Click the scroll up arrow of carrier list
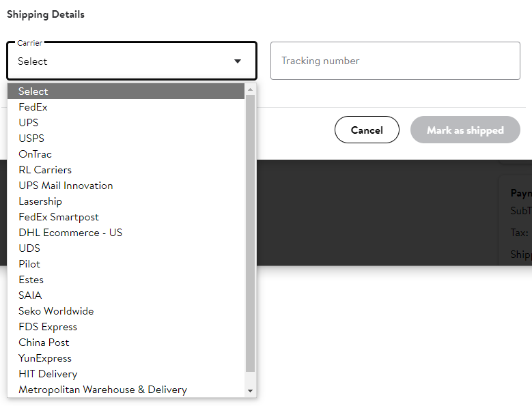Image resolution: width=532 pixels, height=406 pixels. (250, 89)
